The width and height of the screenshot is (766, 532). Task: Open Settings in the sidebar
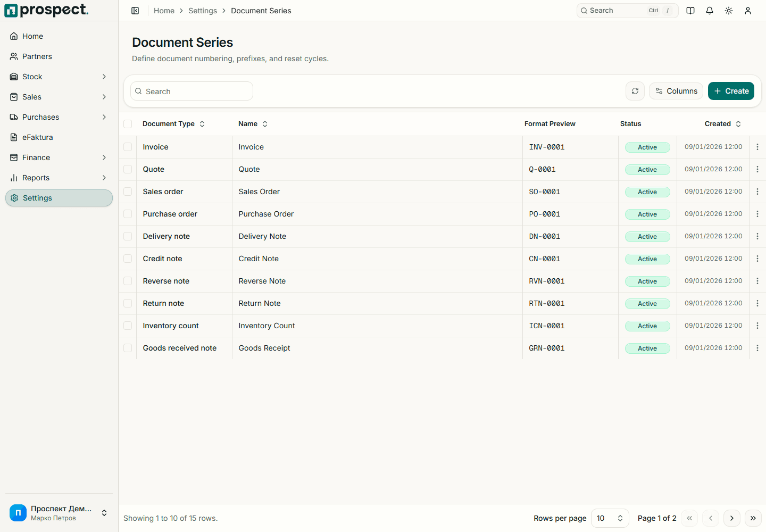(x=59, y=198)
